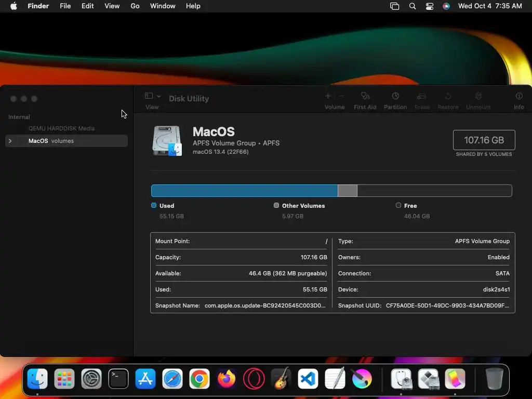Click the macOS 13.4 (22F66) version text
The width and height of the screenshot is (532, 399).
[220, 152]
